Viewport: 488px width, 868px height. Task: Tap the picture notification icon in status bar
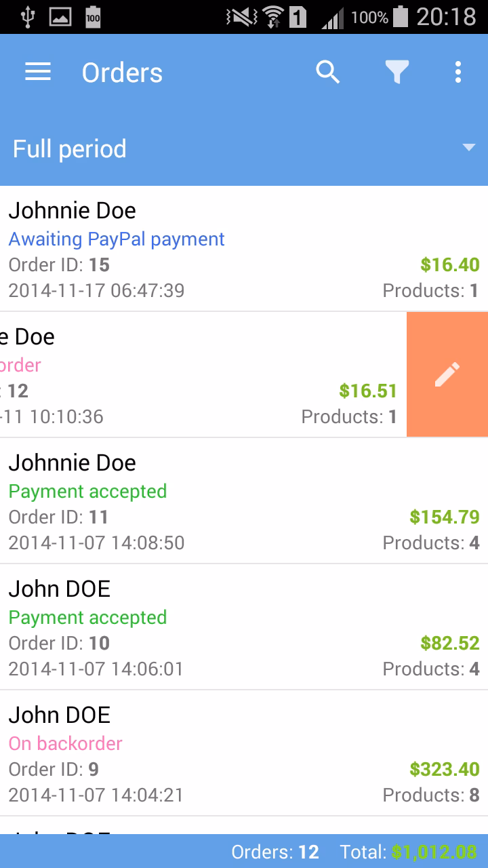point(60,17)
